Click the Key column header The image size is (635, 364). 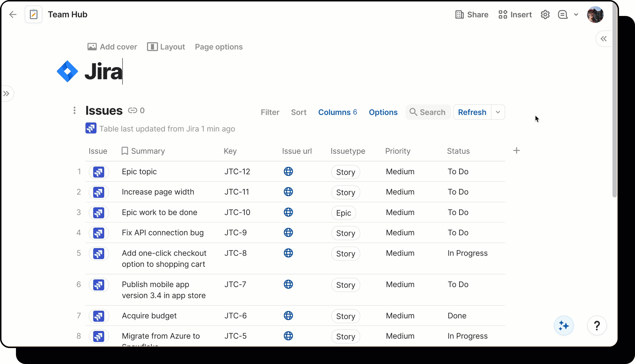click(x=230, y=151)
